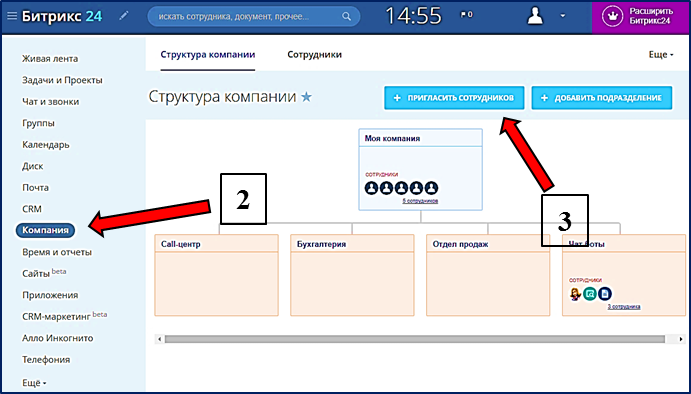
Task: Open Почта in sidebar
Action: point(35,188)
